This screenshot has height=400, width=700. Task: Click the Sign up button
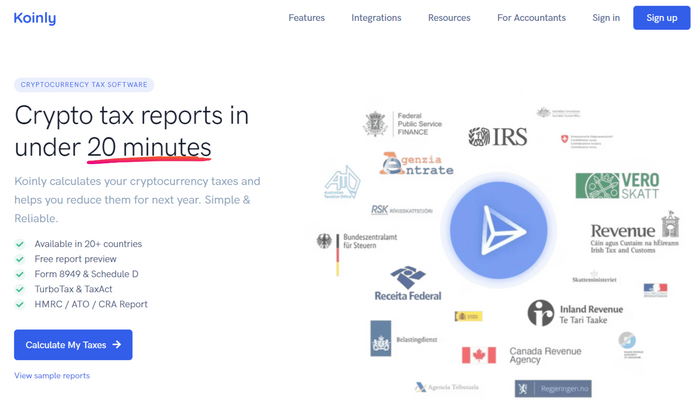pos(662,18)
